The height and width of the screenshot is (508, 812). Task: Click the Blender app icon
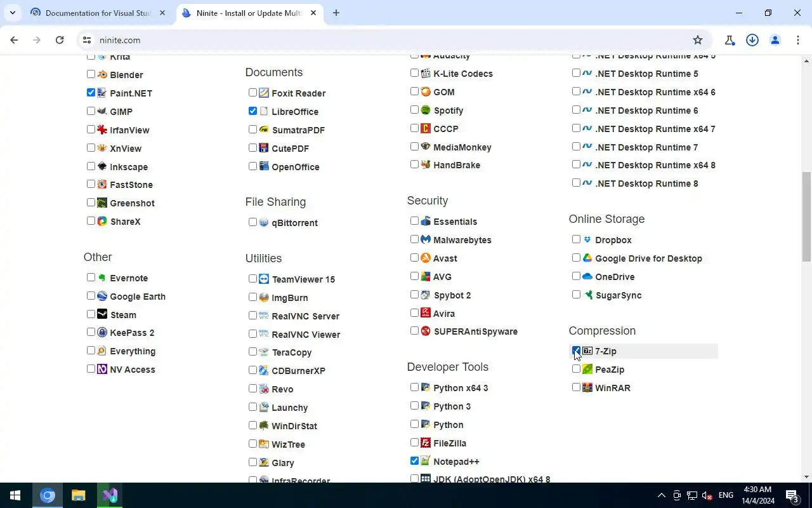[102, 74]
